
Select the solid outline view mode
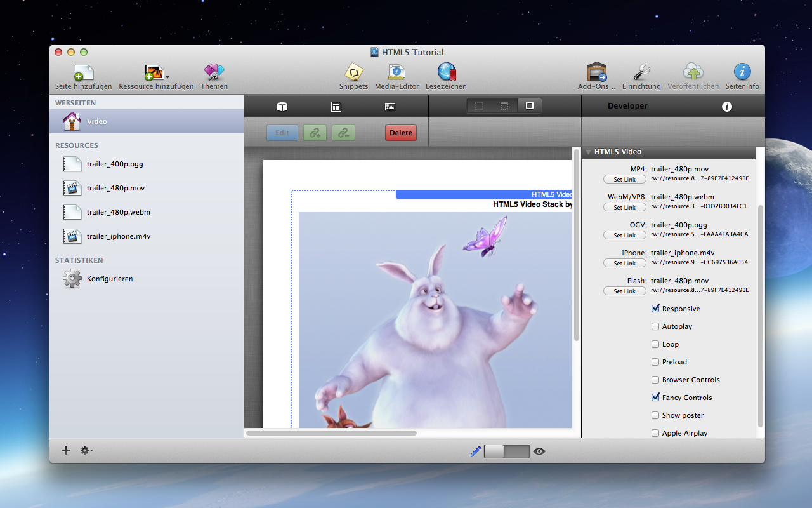pos(530,106)
